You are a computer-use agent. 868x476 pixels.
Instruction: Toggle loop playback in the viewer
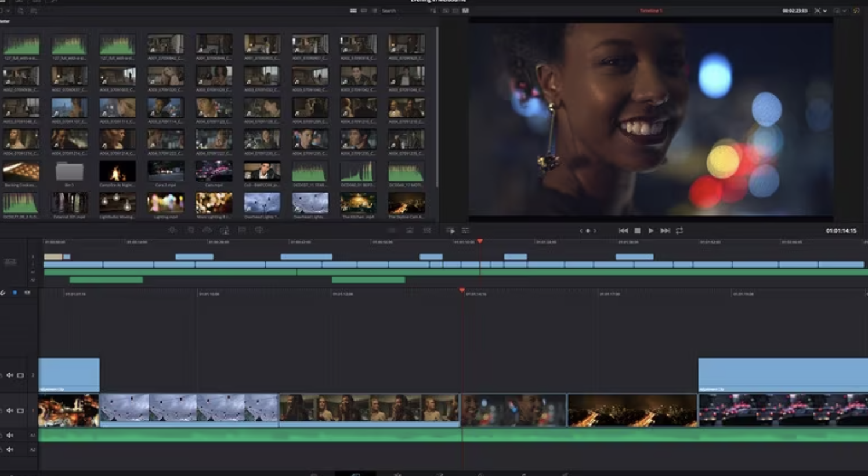coord(679,230)
